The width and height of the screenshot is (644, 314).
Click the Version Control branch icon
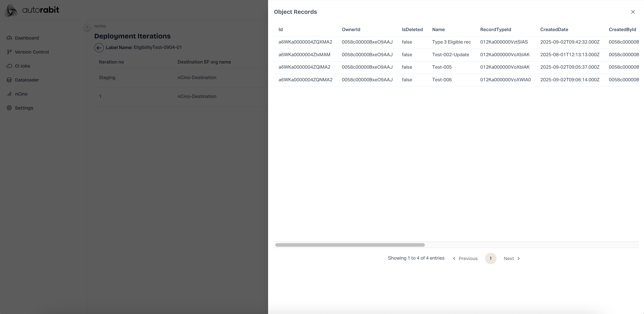tap(9, 52)
